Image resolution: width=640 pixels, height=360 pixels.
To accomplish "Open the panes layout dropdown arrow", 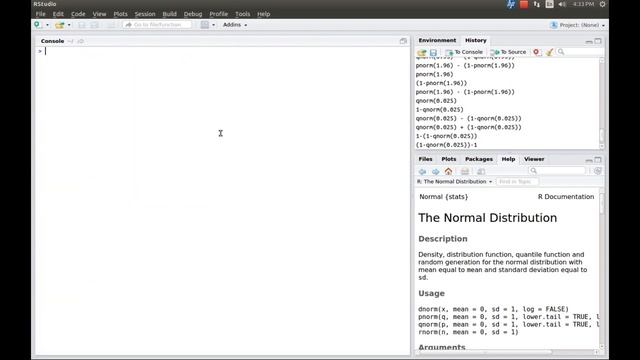I will (x=213, y=25).
